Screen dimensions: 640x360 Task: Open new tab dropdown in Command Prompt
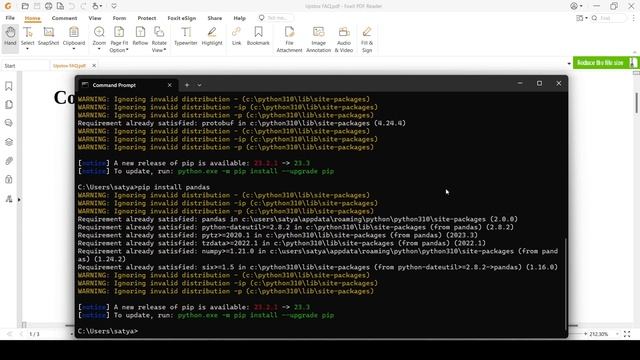click(199, 85)
